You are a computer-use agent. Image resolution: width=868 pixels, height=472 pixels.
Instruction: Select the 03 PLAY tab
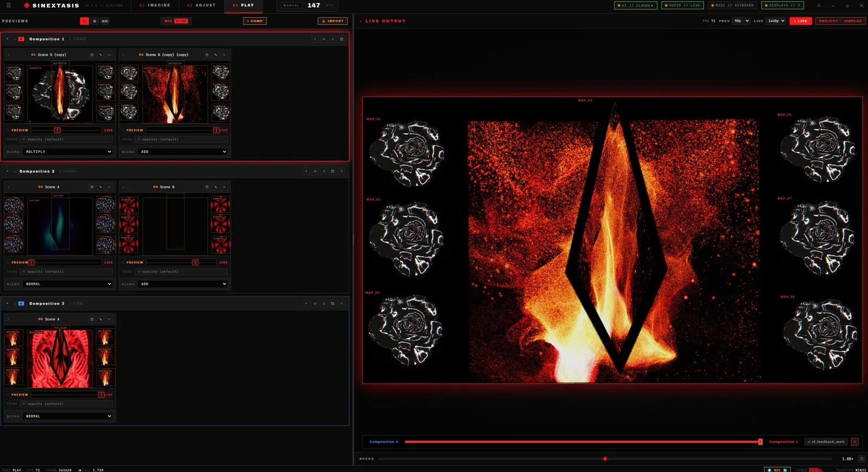point(244,5)
